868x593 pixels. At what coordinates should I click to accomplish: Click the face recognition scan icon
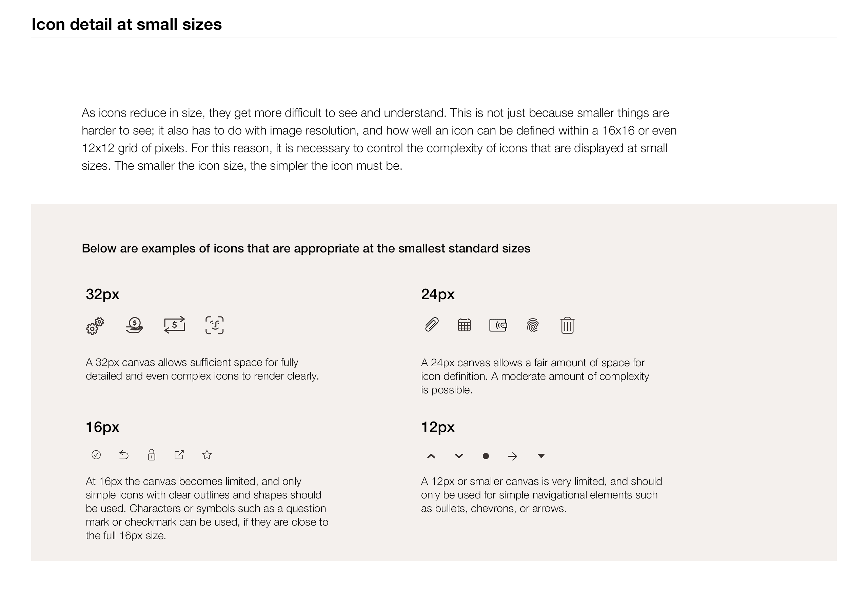pos(214,325)
